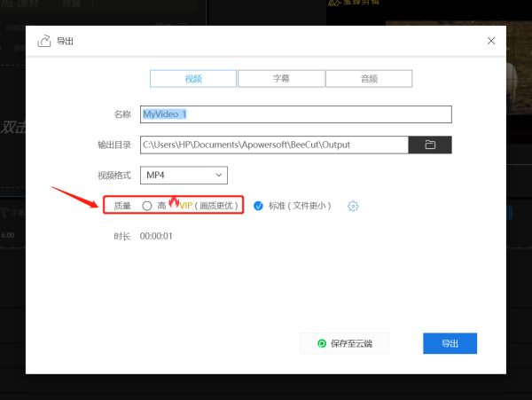The width and height of the screenshot is (532, 400).
Task: Select the 标准 quality radio button
Action: pos(258,206)
